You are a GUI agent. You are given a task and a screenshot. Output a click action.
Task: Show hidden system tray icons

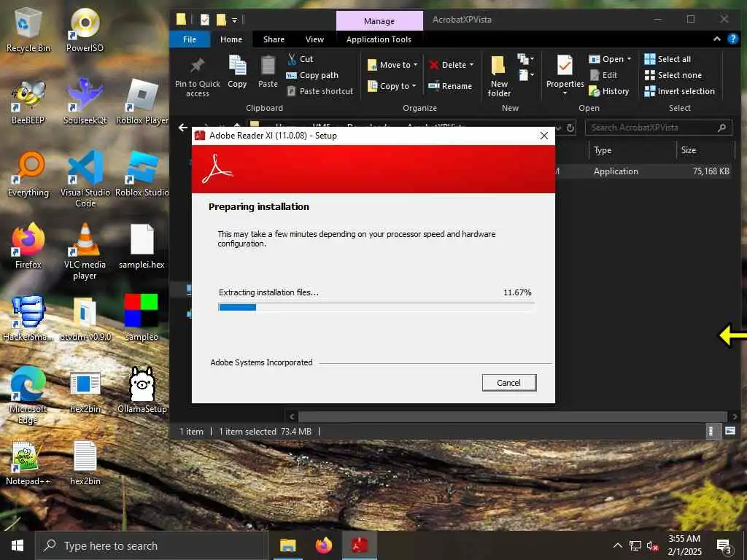click(x=617, y=545)
